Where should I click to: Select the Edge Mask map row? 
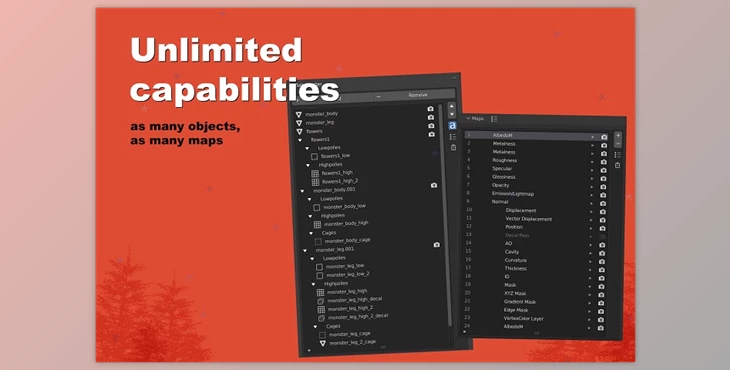(534, 310)
